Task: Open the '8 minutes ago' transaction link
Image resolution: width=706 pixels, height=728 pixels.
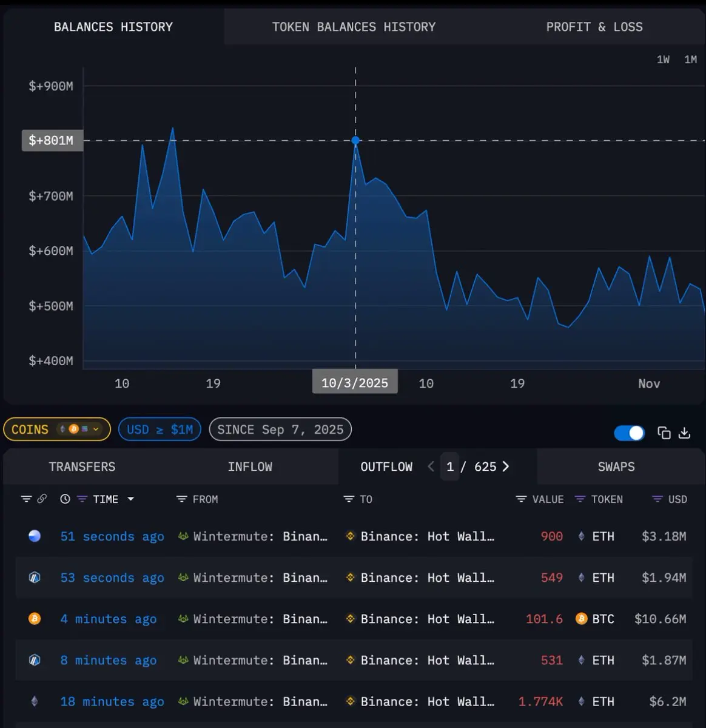Action: 109,660
